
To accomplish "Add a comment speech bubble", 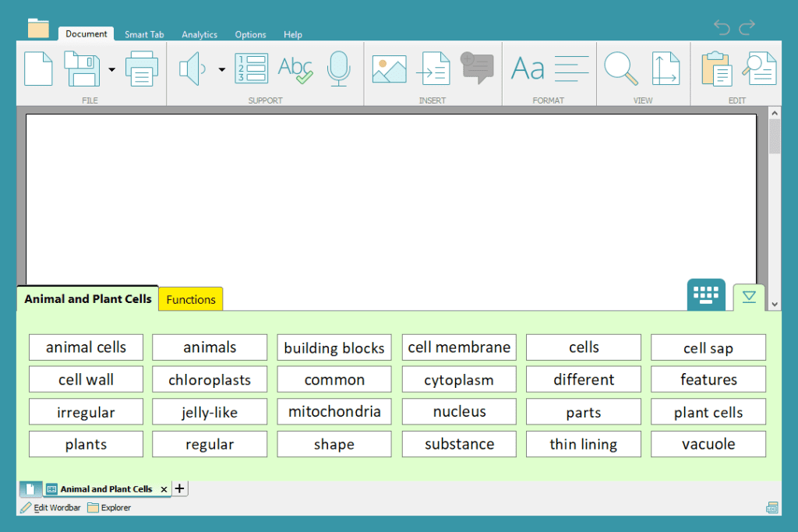I will point(478,68).
